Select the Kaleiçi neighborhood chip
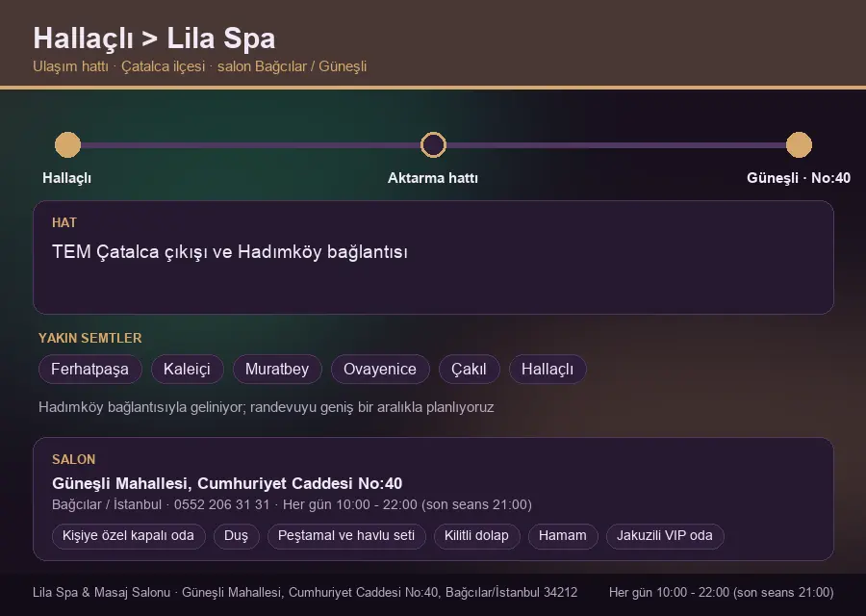866x616 pixels. point(187,369)
